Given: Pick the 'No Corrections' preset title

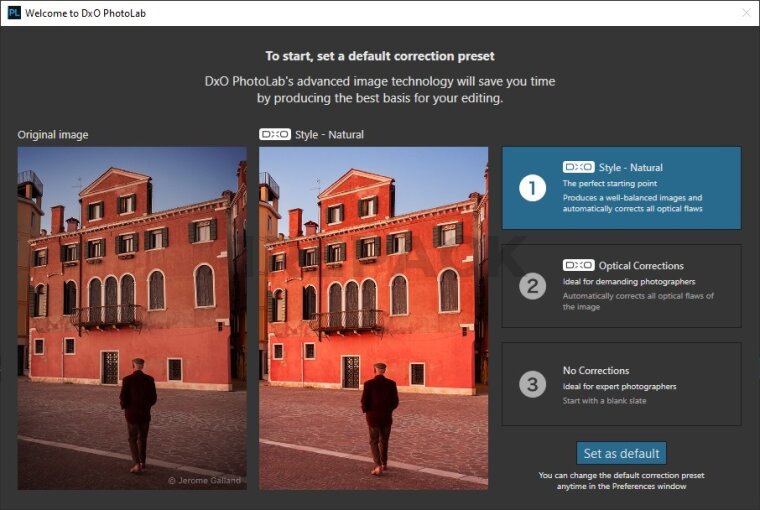Looking at the screenshot, I should point(596,370).
